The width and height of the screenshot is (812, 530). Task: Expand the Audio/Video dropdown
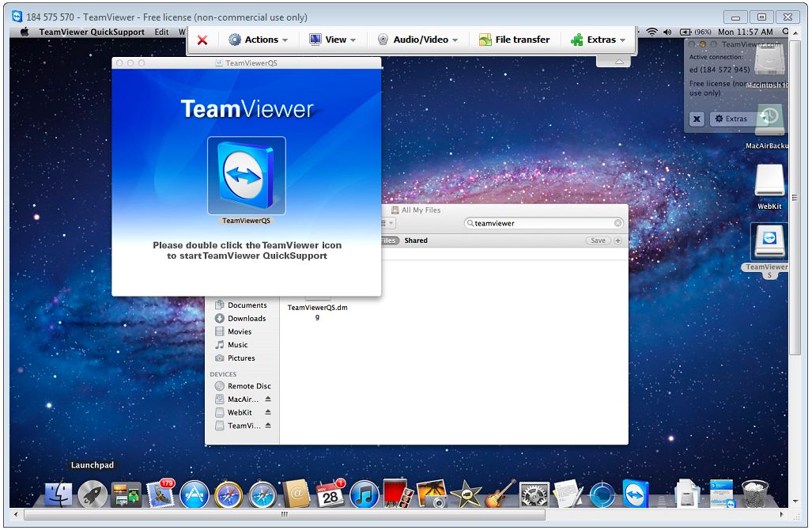418,40
